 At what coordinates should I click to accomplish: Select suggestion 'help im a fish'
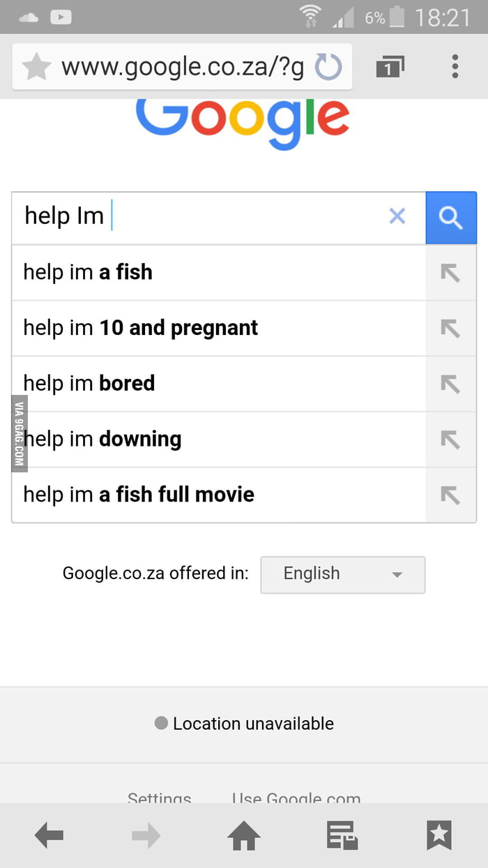tap(219, 273)
